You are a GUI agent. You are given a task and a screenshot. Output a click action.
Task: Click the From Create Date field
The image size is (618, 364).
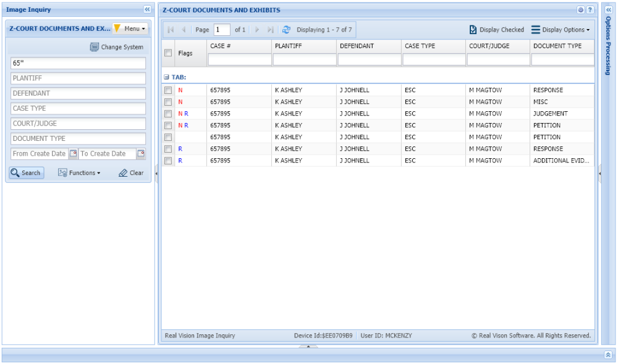coord(40,154)
